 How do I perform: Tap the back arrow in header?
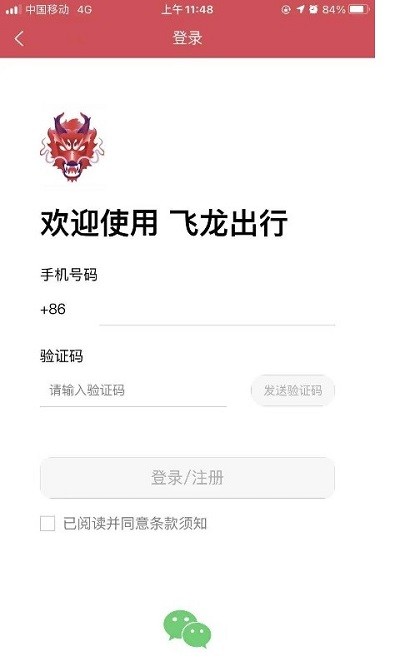click(x=19, y=39)
